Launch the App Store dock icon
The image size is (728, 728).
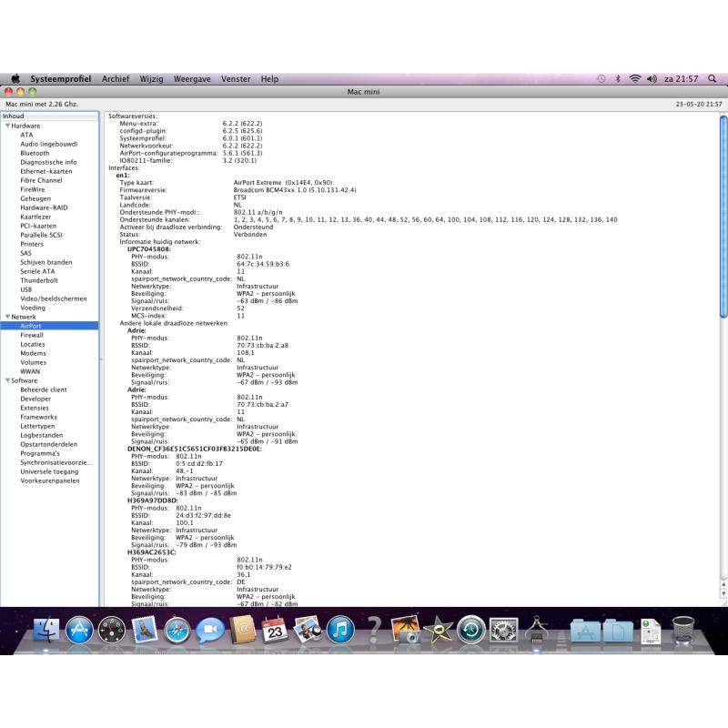click(x=79, y=630)
